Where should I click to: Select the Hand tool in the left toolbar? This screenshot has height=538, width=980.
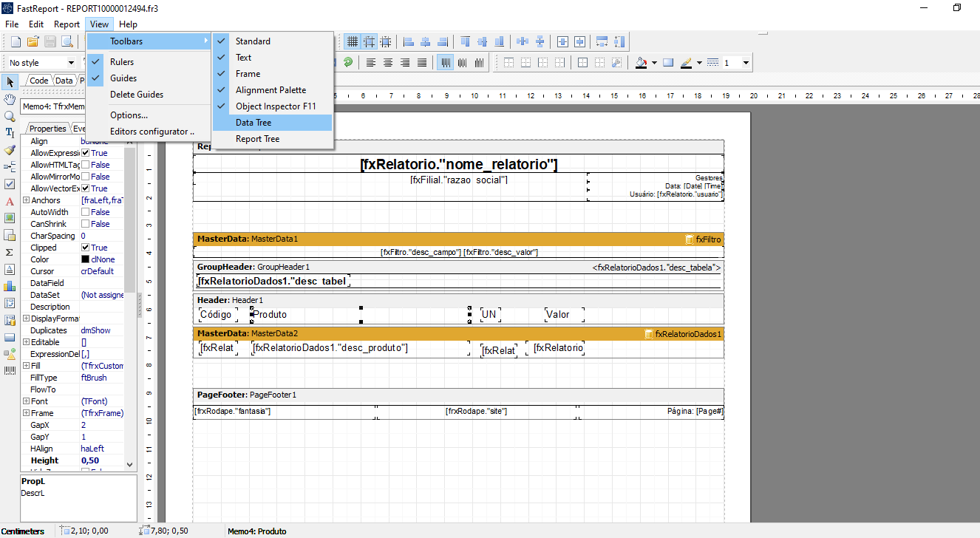[10, 99]
